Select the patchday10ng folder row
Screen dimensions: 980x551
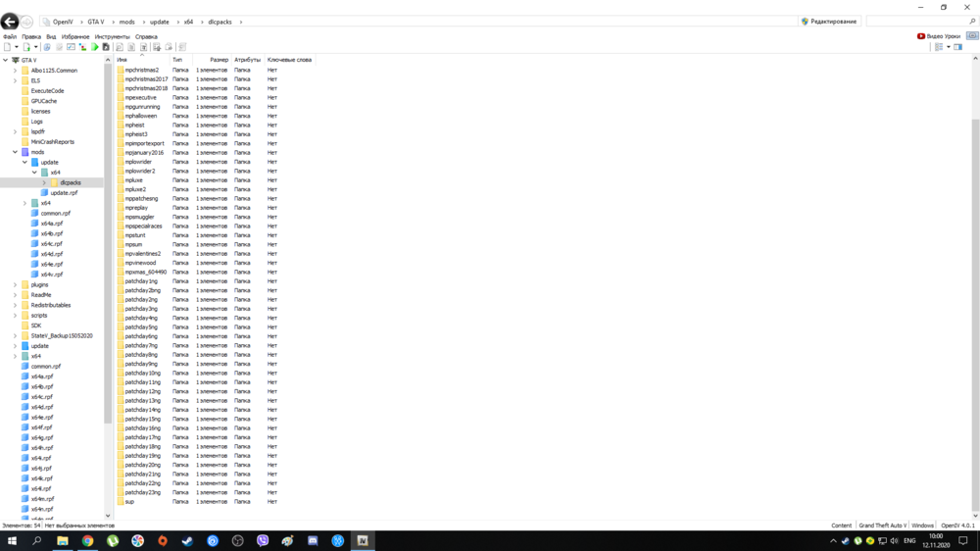215,373
